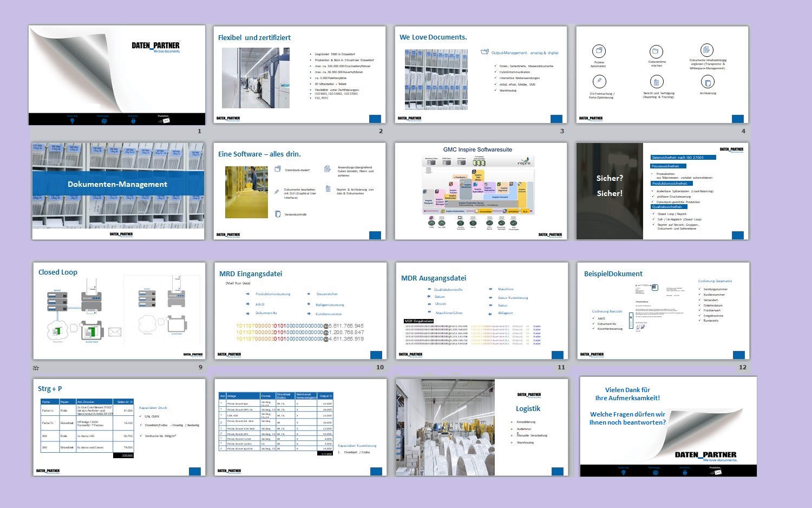Screen dimensions: 812x508
Task: Select the 'Closed Loop' slide thumbnail
Action: (119, 311)
